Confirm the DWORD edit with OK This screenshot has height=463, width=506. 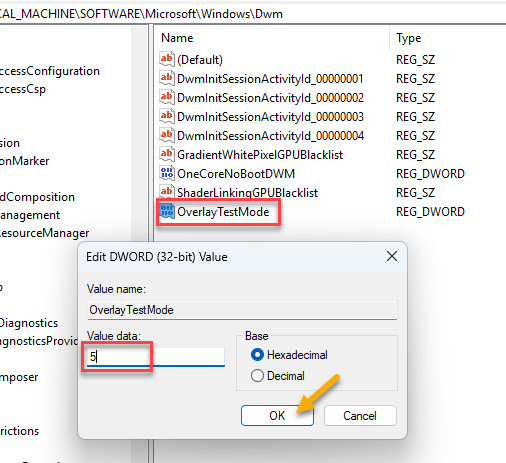(x=277, y=416)
